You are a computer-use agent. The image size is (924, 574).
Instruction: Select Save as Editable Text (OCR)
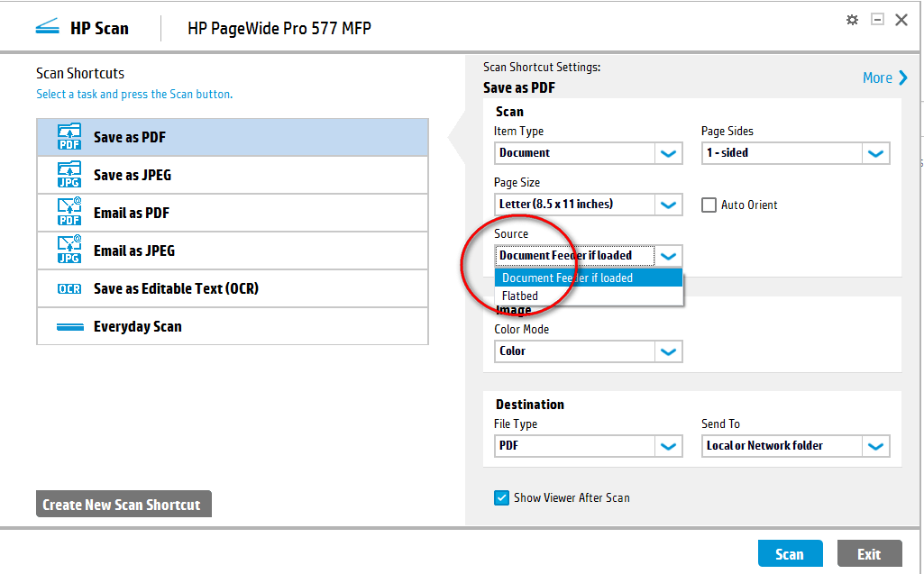coord(233,288)
